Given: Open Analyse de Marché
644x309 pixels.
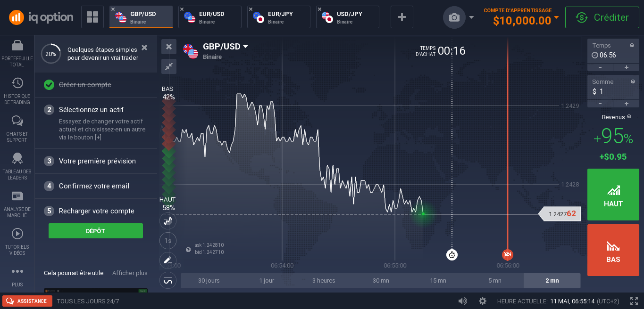Looking at the screenshot, I should 17,204.
